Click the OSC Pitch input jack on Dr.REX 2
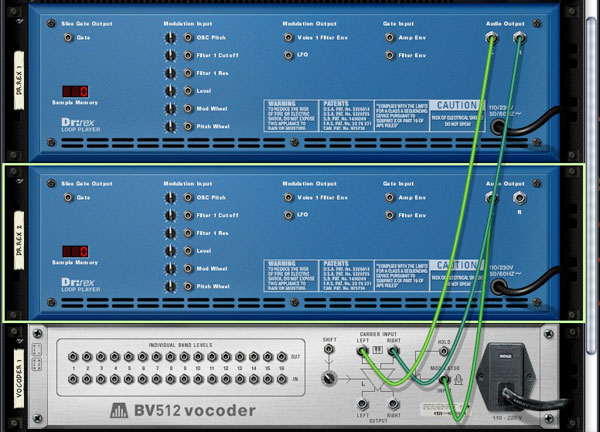The width and height of the screenshot is (600, 432). [x=188, y=197]
